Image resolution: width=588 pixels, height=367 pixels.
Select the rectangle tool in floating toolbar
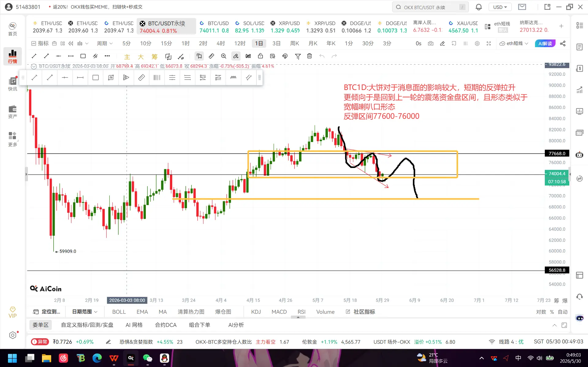96,77
